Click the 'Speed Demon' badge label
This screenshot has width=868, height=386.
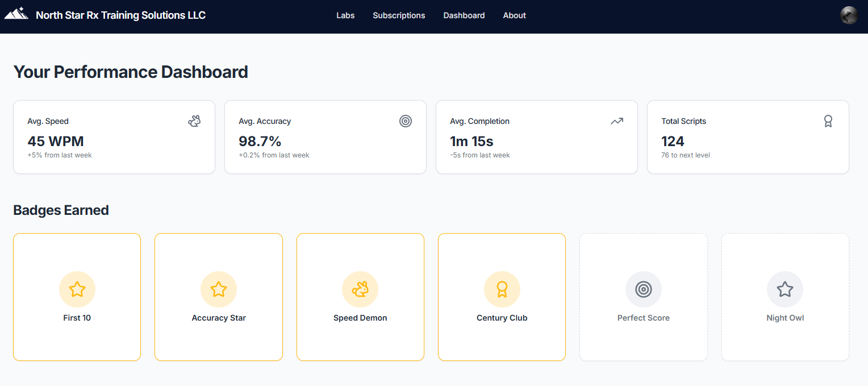pyautogui.click(x=360, y=318)
